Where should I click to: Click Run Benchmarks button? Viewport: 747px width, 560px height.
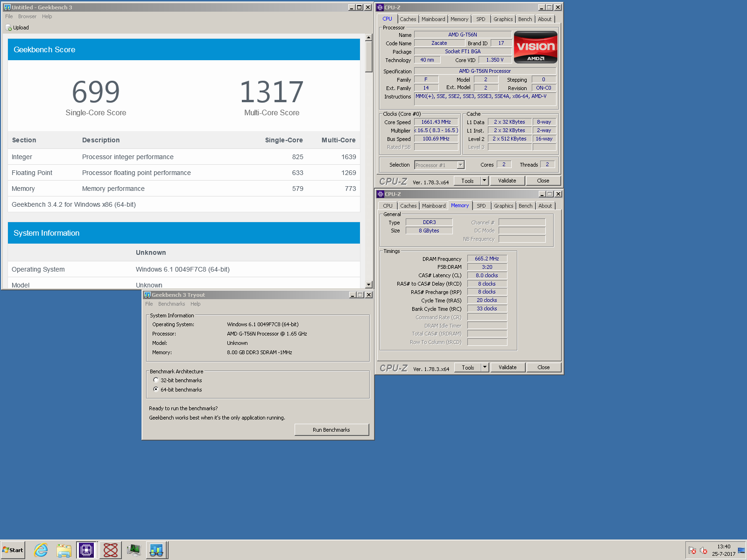[331, 430]
